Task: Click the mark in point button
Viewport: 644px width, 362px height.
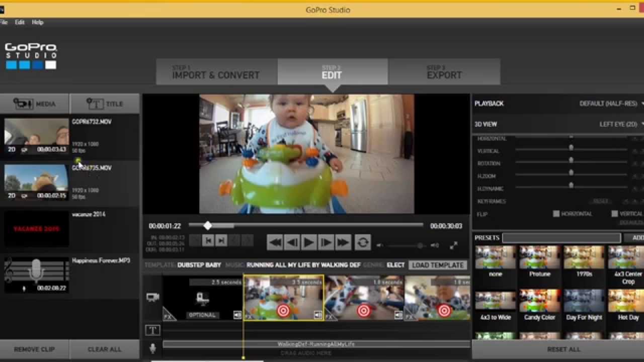Action: point(208,241)
